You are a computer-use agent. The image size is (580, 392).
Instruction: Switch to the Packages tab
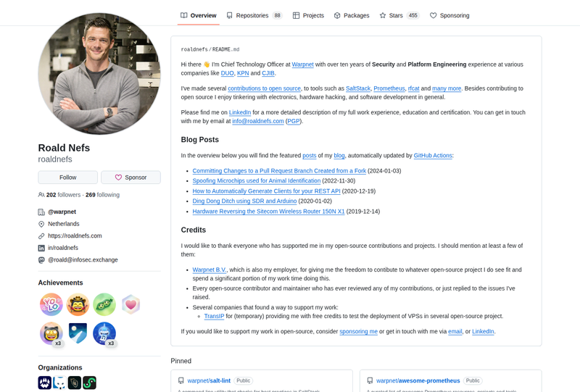352,15
